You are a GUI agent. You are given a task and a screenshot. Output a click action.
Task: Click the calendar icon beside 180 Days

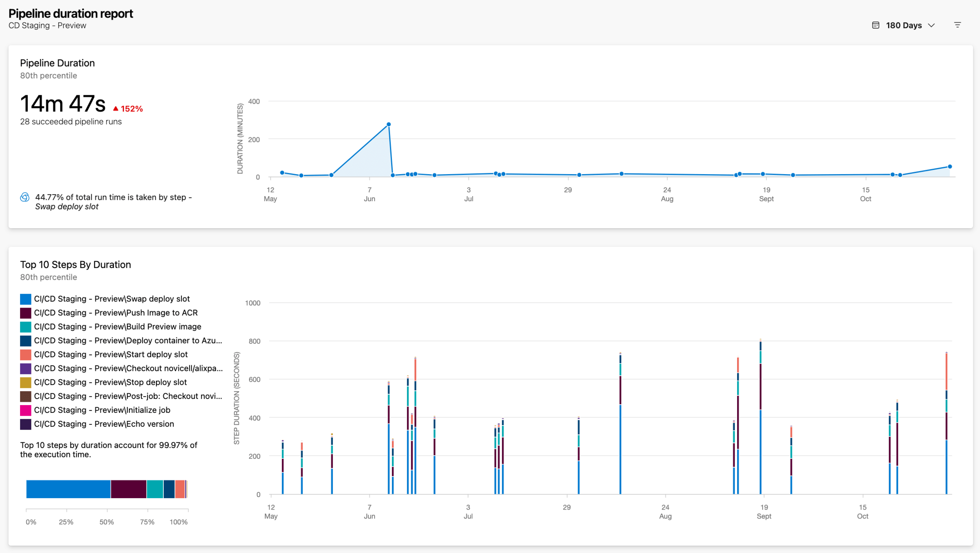(x=875, y=25)
